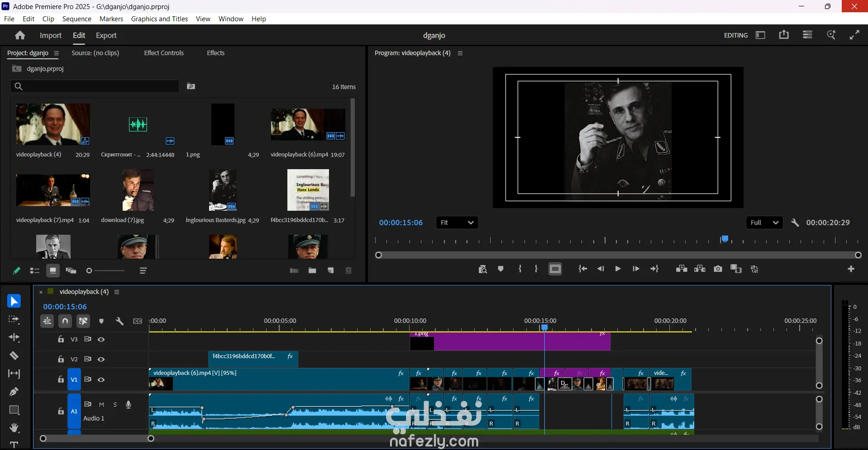Open the Button Editor plus icon
The image size is (868, 450).
(851, 269)
